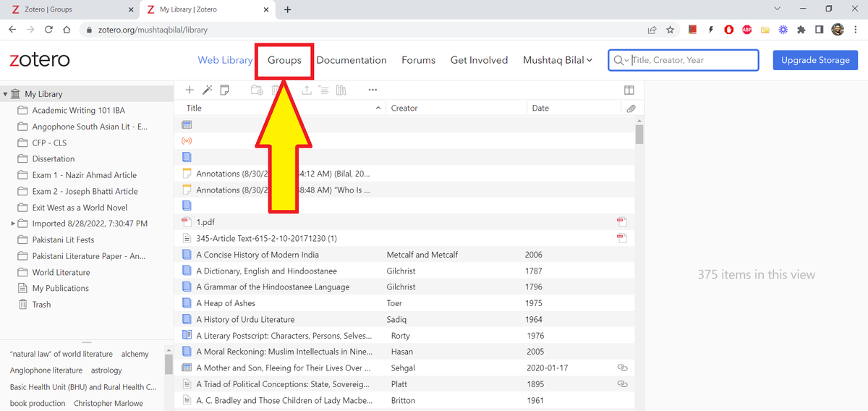Open the puzzle-piece Extensions menu

point(801,30)
